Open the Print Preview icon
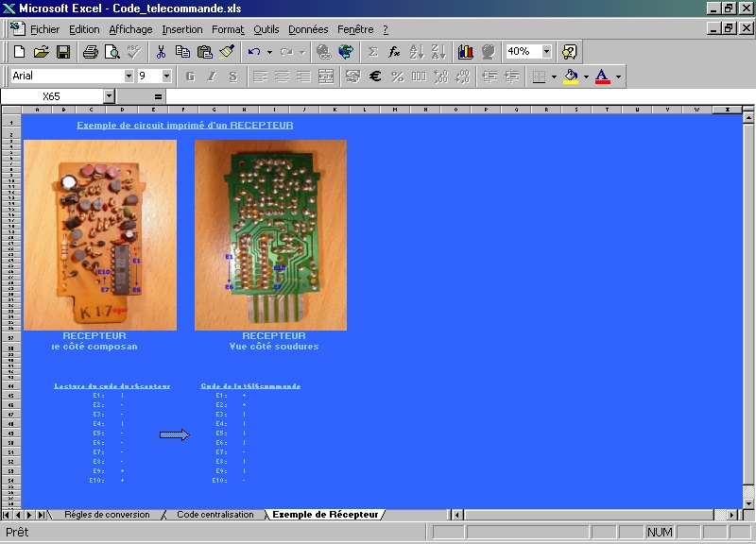The height and width of the screenshot is (544, 756). click(x=111, y=52)
